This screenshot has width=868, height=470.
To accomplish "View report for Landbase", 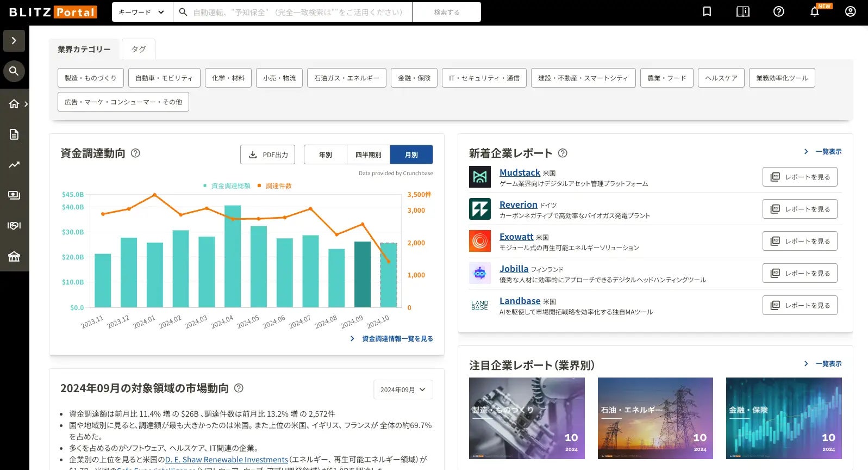I will 800,305.
